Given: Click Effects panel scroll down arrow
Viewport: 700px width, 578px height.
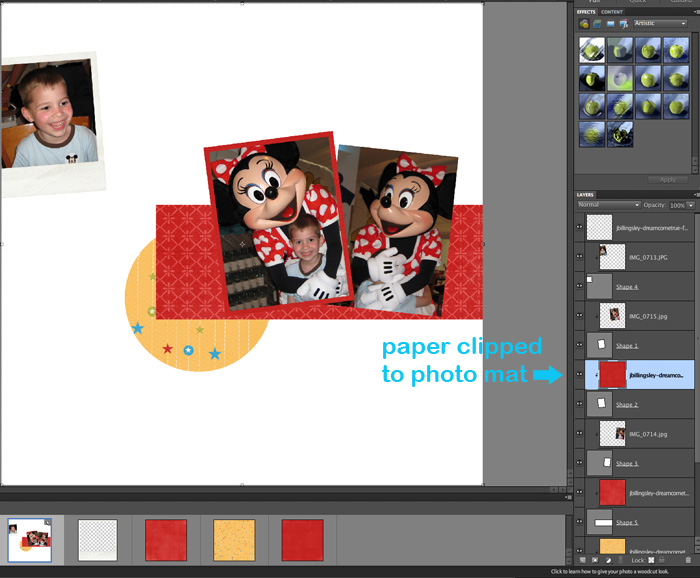Looking at the screenshot, I should click(x=695, y=170).
